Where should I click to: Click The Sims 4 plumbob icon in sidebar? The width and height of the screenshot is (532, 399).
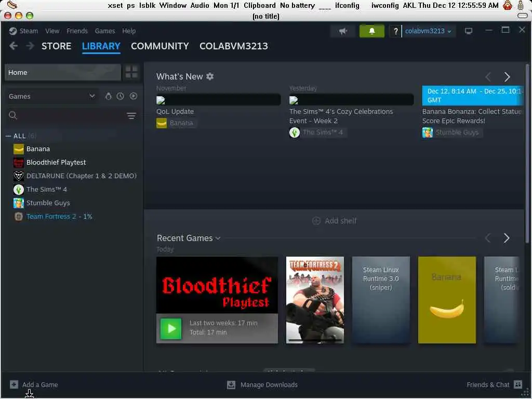19,189
